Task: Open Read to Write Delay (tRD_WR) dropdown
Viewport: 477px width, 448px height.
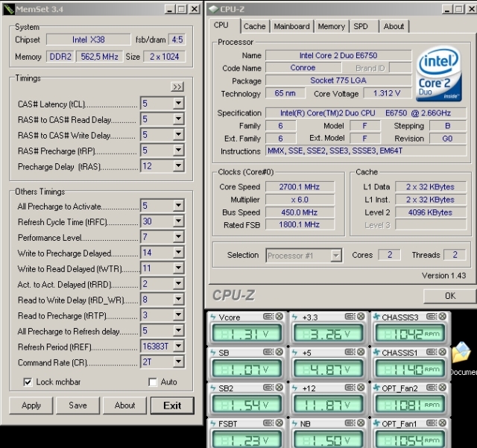Action: click(x=179, y=300)
